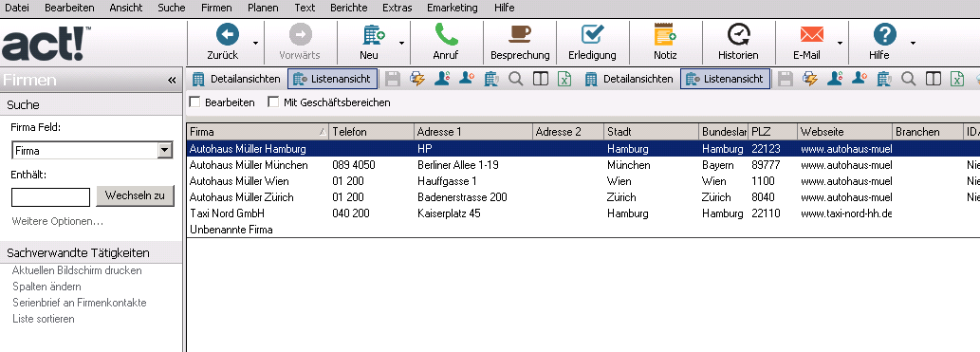
Task: Click the www.taxi-nord-hh.de website cell
Action: point(846,213)
